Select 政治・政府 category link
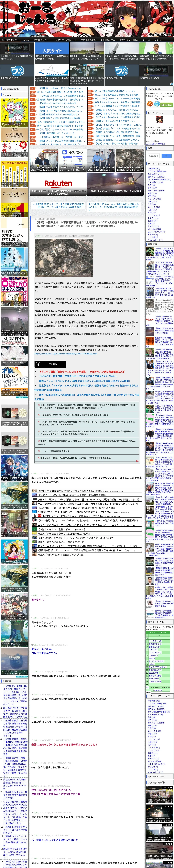The image size is (174, 868). coord(155,182)
